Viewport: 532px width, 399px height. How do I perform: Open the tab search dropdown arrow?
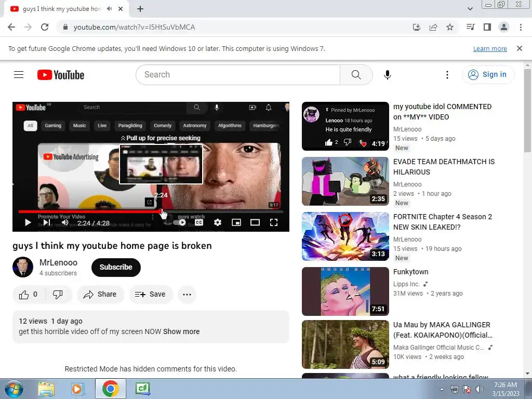(x=470, y=9)
